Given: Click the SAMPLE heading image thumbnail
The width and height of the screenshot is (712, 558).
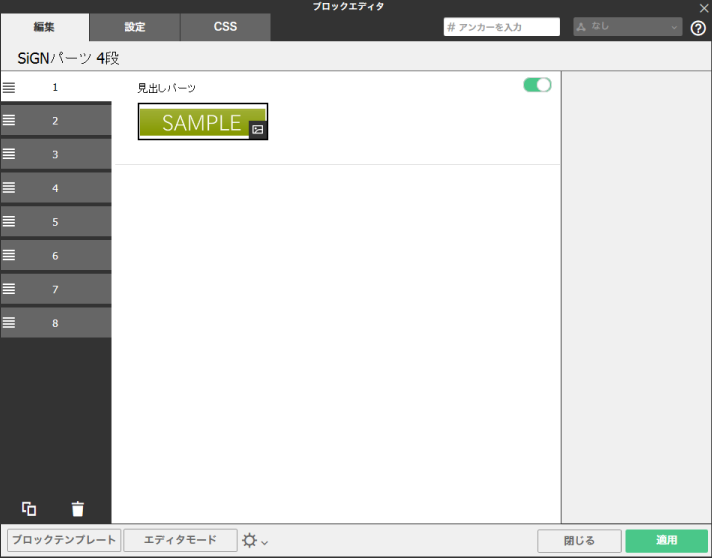Looking at the screenshot, I should [x=203, y=122].
